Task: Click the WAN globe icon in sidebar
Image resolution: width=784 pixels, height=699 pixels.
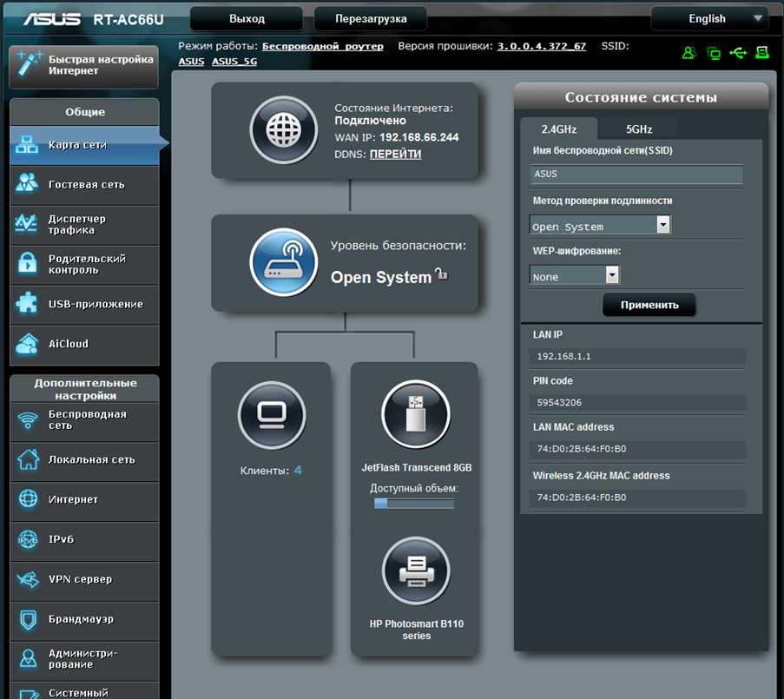Action: click(x=28, y=498)
